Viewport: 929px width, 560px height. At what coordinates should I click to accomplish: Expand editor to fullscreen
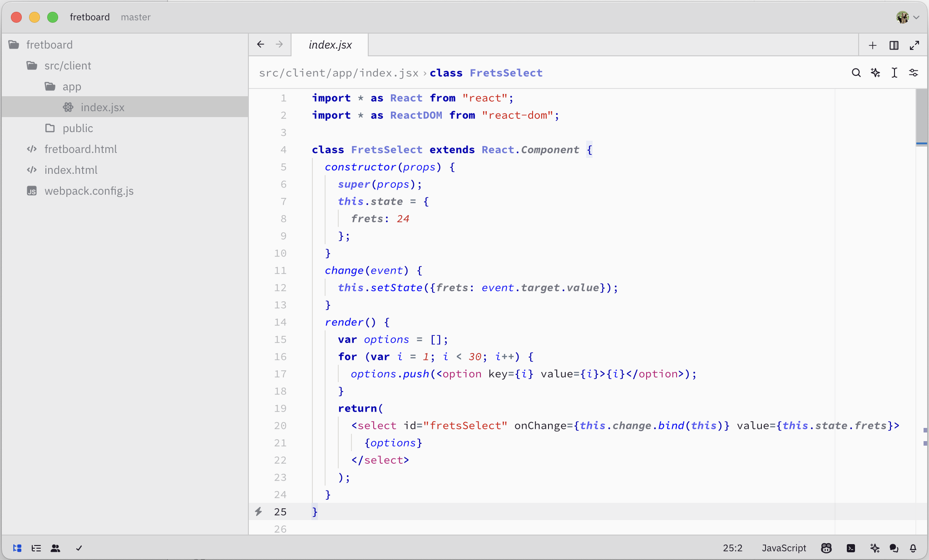click(914, 45)
